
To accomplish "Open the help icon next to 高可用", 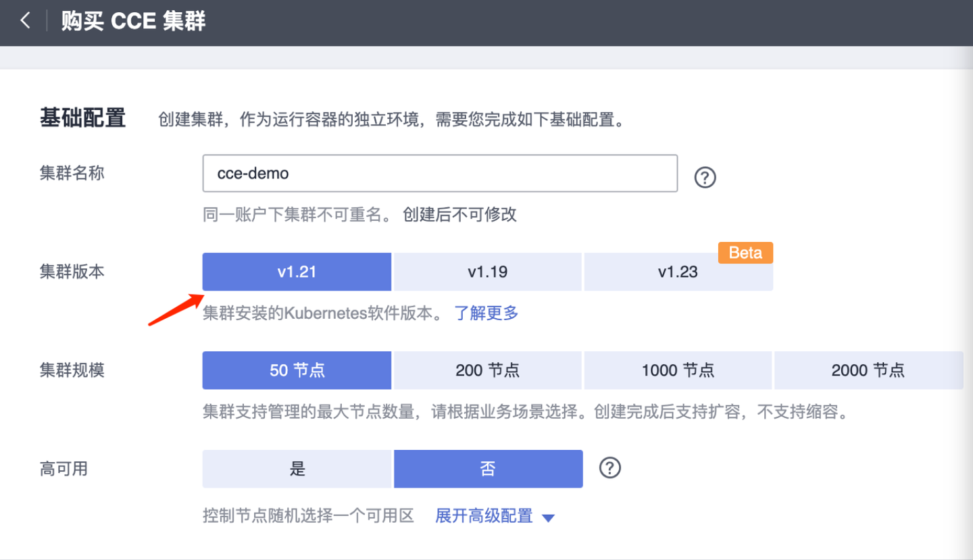I will click(609, 467).
